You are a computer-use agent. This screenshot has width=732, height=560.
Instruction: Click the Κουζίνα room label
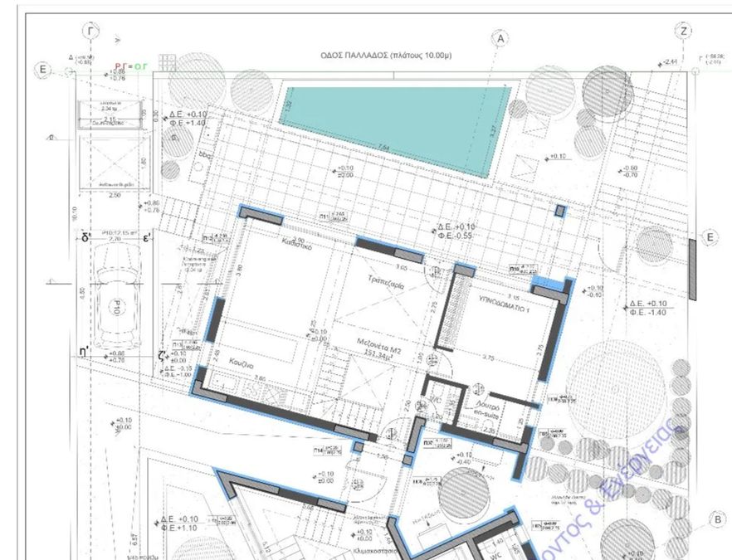click(242, 363)
